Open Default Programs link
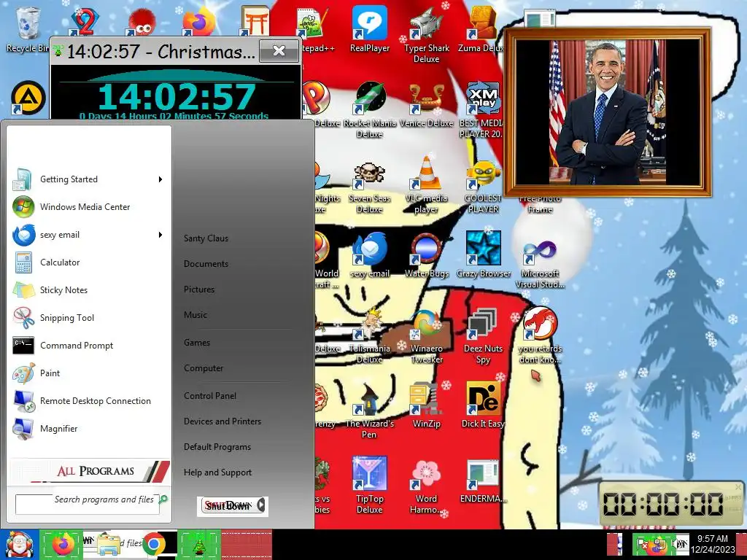 click(x=217, y=447)
